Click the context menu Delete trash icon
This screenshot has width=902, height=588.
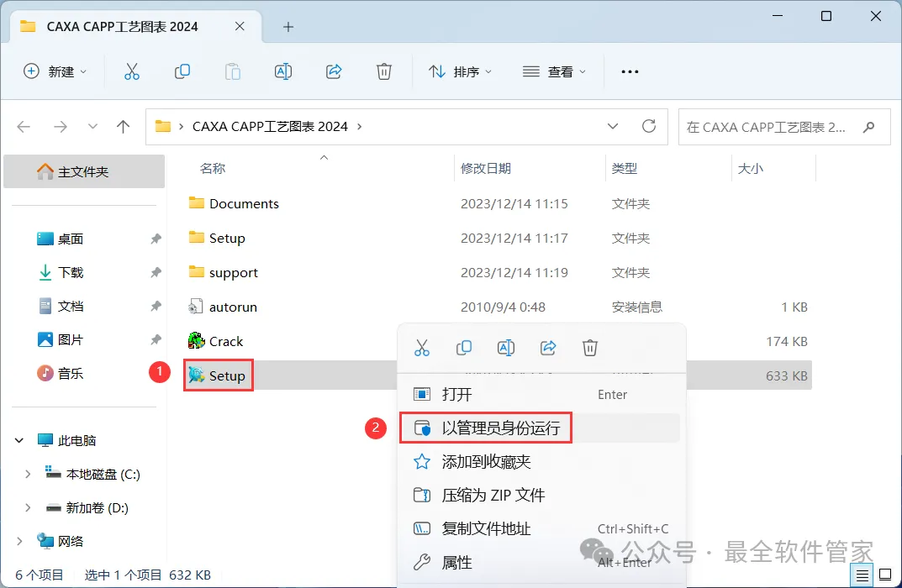pyautogui.click(x=589, y=348)
